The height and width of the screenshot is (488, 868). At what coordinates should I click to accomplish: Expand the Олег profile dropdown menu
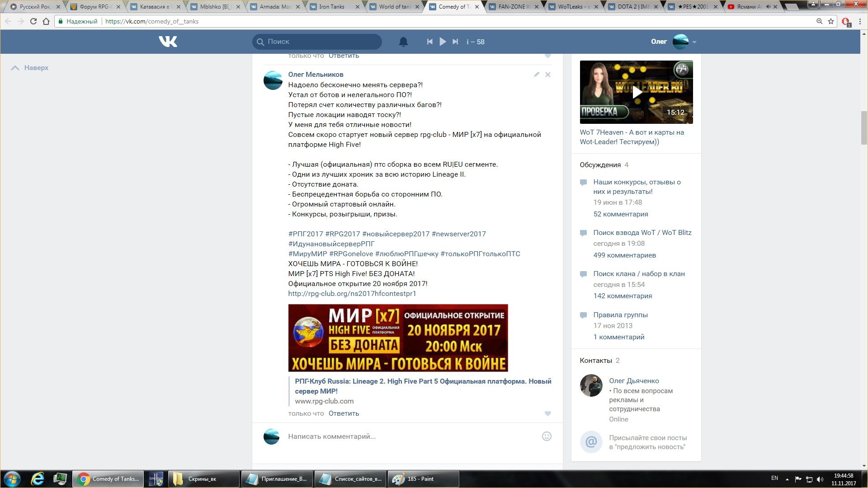[x=694, y=42]
